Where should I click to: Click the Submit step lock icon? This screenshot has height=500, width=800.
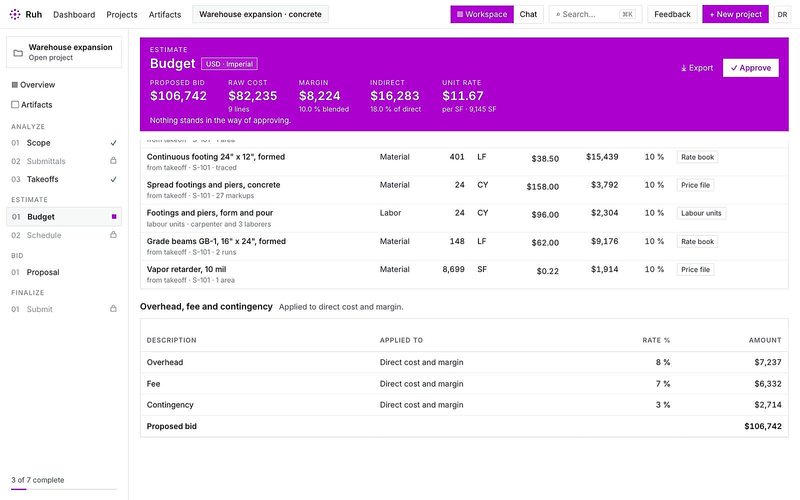[x=113, y=309]
